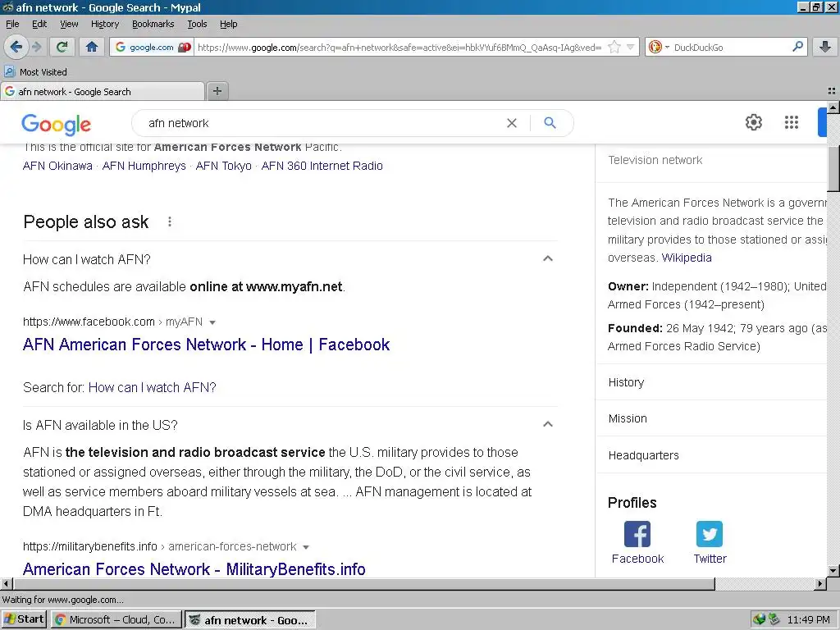The width and height of the screenshot is (840, 630).
Task: Click Search for How can I watch AFN link
Action: click(x=152, y=387)
